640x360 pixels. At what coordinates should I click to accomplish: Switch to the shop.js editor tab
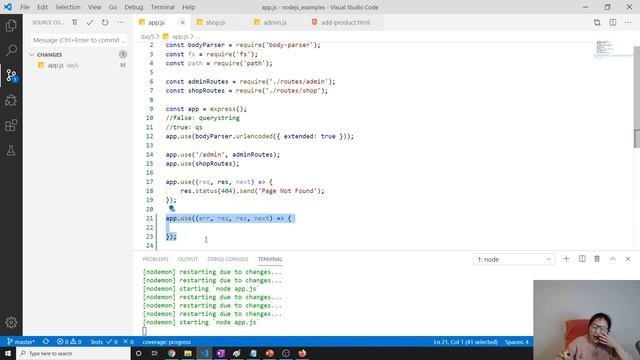[216, 22]
